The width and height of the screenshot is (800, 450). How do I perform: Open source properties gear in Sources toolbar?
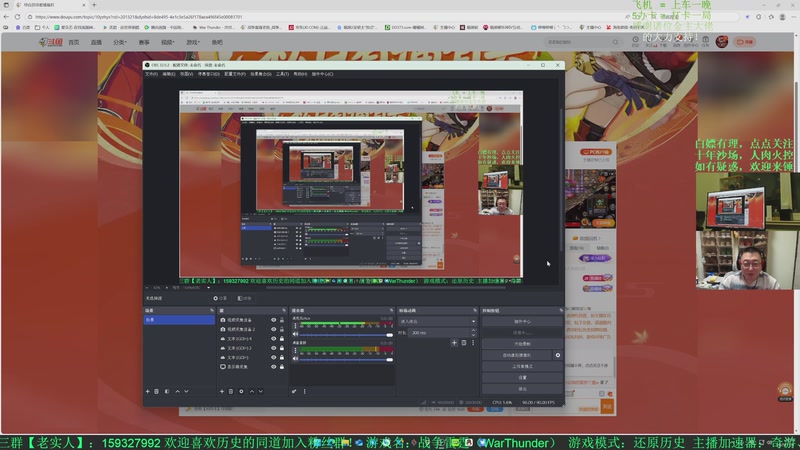(241, 391)
